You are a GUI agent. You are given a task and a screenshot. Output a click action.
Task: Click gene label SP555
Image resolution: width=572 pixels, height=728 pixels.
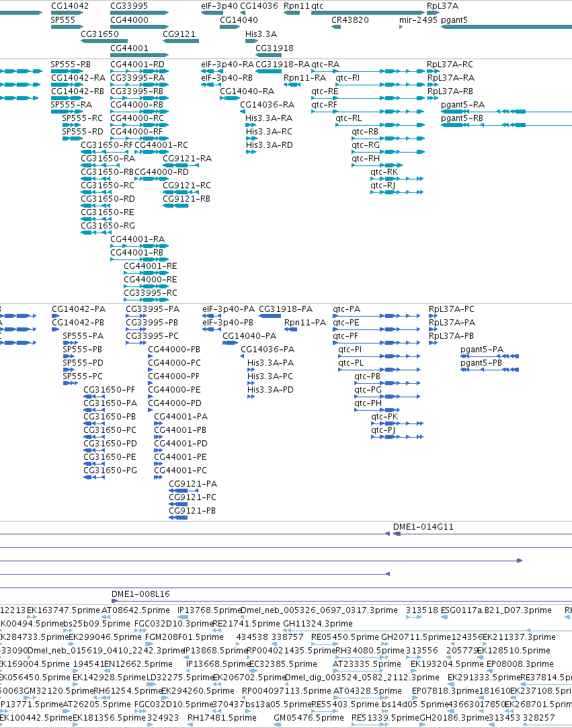tap(63, 20)
